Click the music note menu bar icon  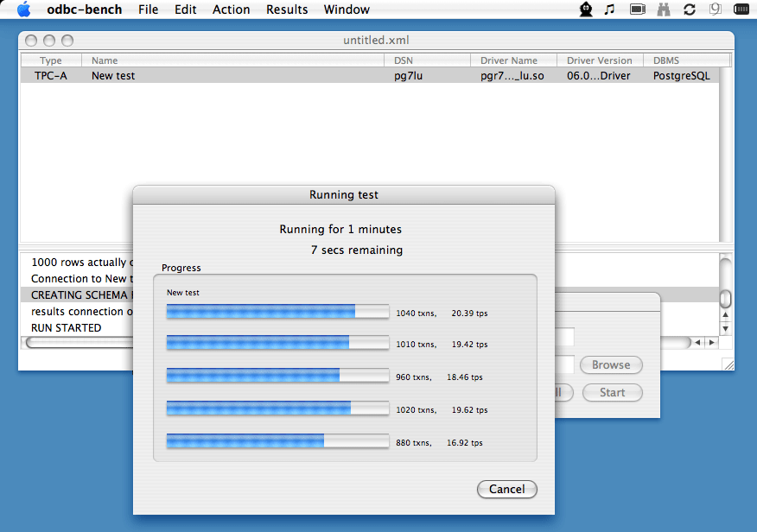609,9
